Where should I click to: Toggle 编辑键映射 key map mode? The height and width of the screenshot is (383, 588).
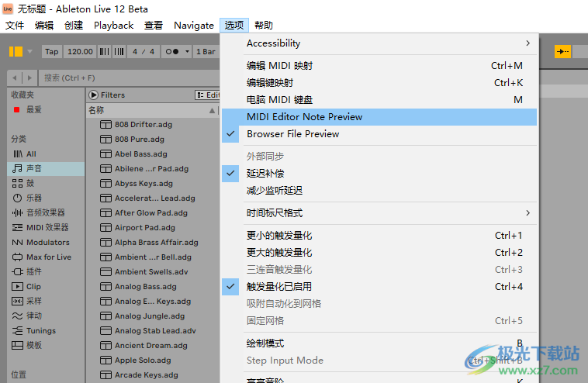coord(379,82)
